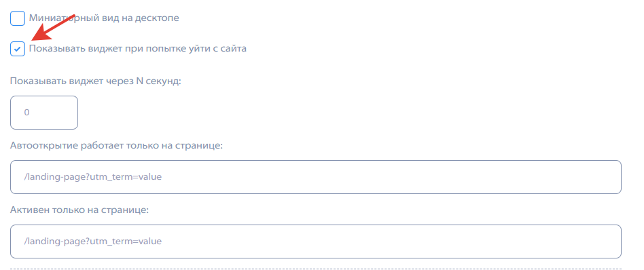The image size is (644, 270).
Task: Enable the Миниатюрный вид на десктопе checkbox
Action: [18, 18]
